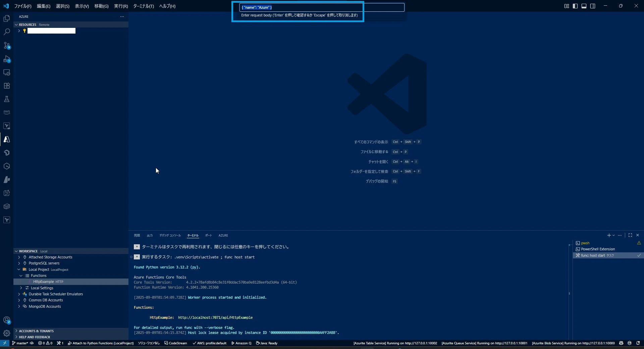Viewport: 644px width, 349px height.
Task: Click Attach to Python Functions (LocalProject)
Action: coord(101,343)
